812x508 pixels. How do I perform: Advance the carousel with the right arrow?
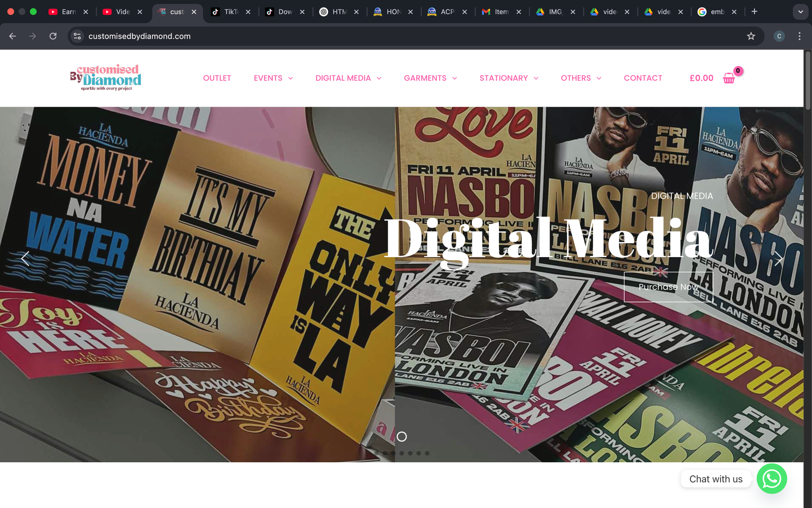[x=779, y=259]
